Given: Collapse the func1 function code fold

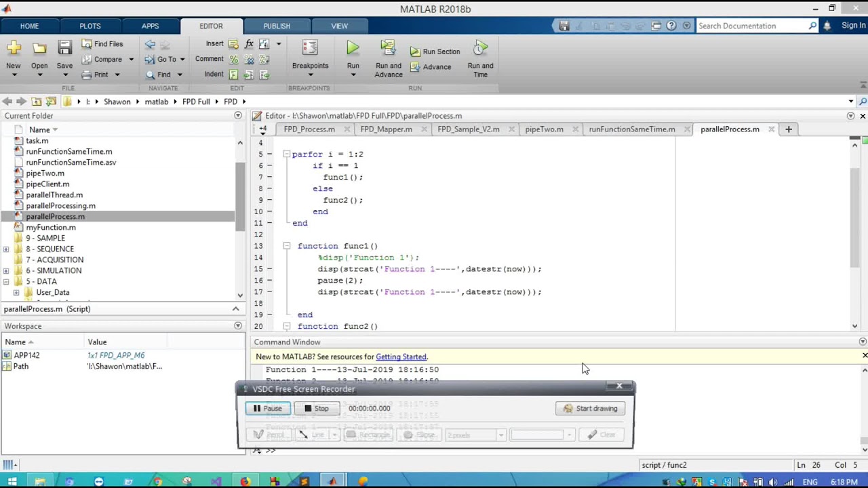Looking at the screenshot, I should point(286,246).
